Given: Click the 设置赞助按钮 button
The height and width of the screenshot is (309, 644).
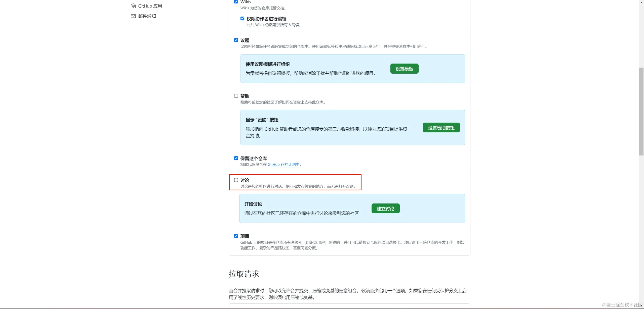Looking at the screenshot, I should [x=441, y=128].
